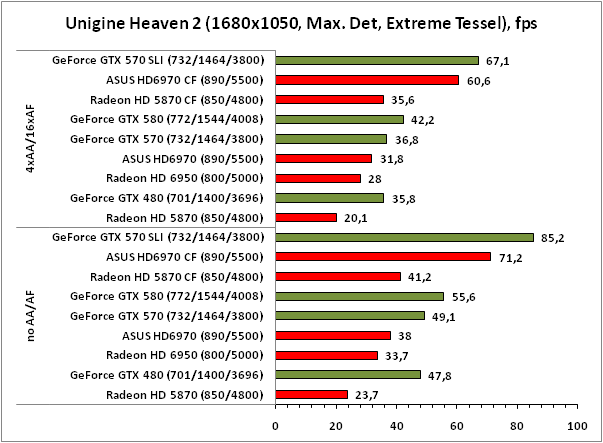Click the 0 tick on the x-axis
Image resolution: width=603 pixels, height=443 pixels.
[276, 425]
